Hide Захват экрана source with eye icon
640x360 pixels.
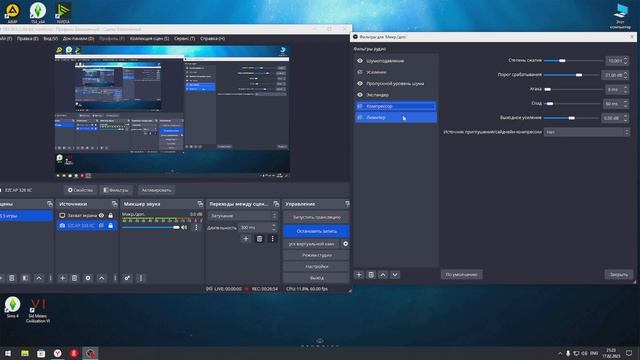(101, 215)
